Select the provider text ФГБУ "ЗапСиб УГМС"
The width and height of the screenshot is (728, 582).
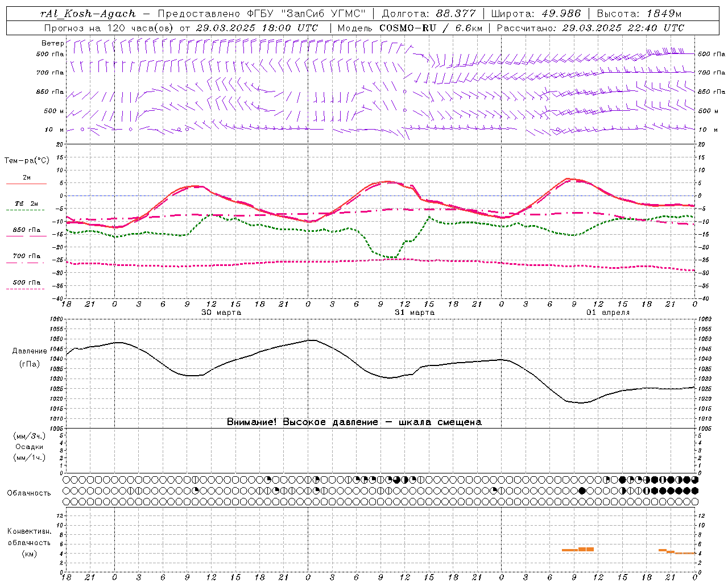tap(307, 14)
